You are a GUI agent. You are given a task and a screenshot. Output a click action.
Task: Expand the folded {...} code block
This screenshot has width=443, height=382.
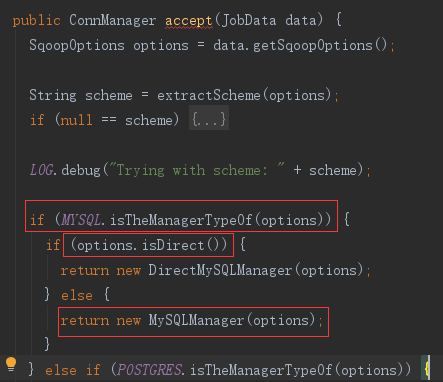[x=209, y=119]
